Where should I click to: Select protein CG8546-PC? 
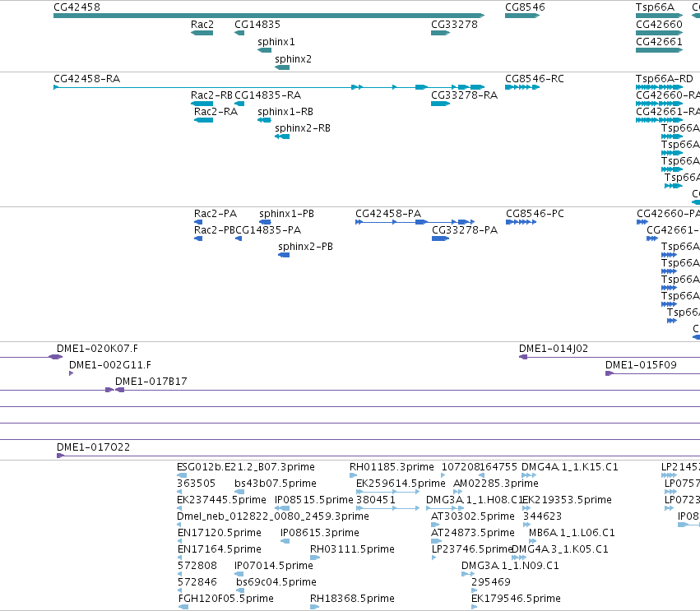(x=521, y=222)
